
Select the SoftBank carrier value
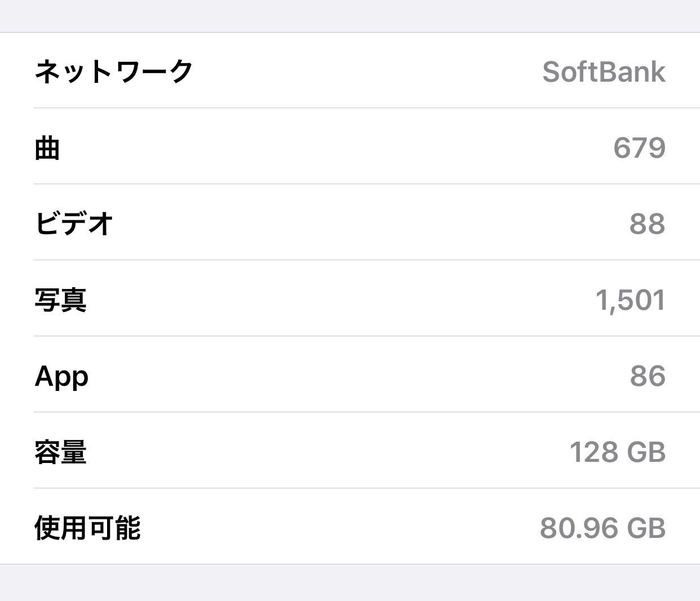click(x=604, y=72)
